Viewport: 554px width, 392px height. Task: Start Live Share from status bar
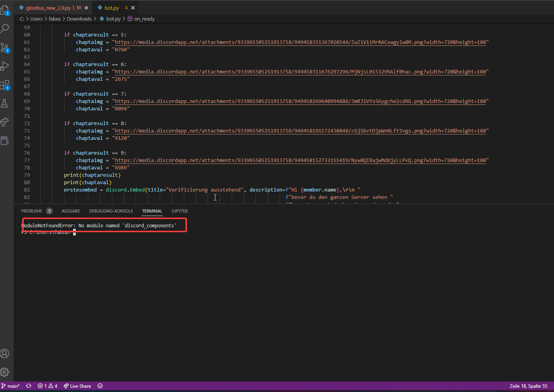click(77, 386)
